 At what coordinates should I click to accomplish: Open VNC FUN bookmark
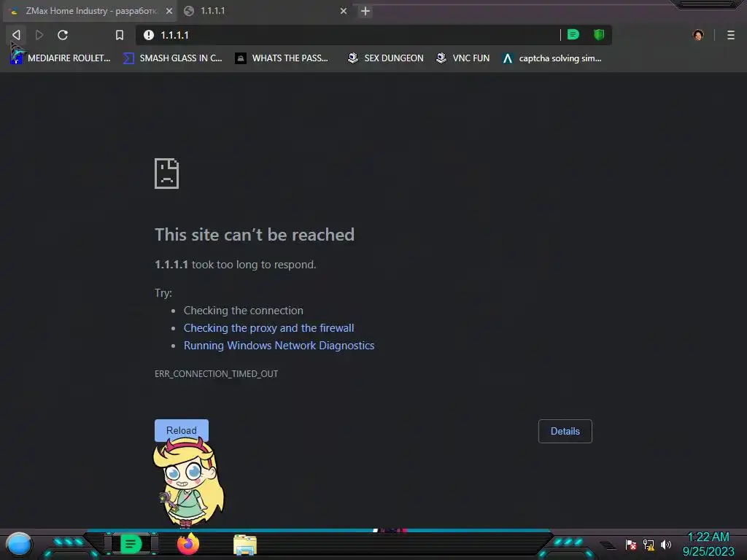click(x=463, y=58)
